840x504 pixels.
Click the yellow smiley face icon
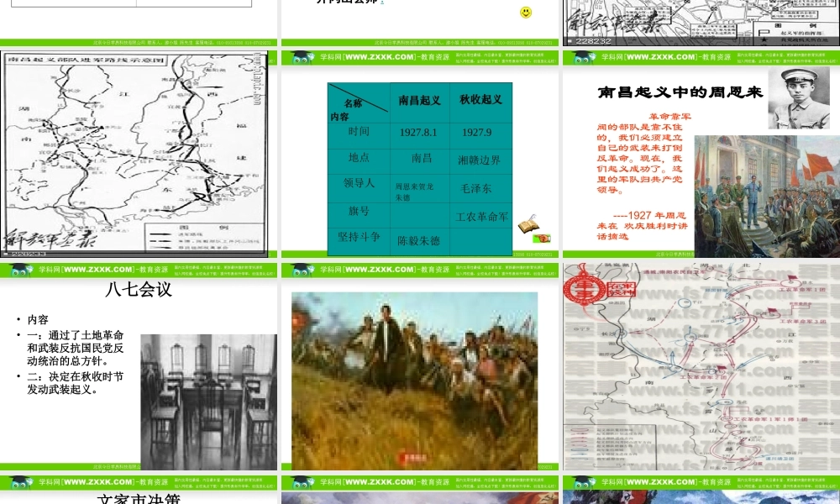point(526,13)
